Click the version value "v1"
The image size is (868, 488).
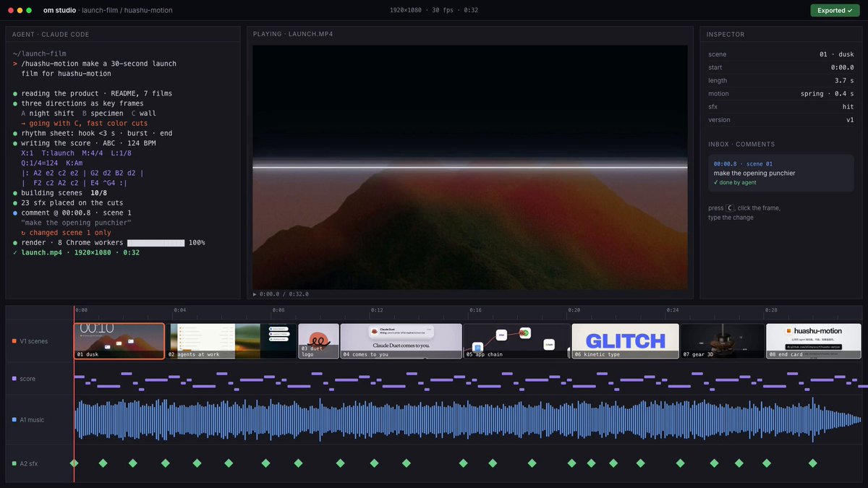point(849,120)
